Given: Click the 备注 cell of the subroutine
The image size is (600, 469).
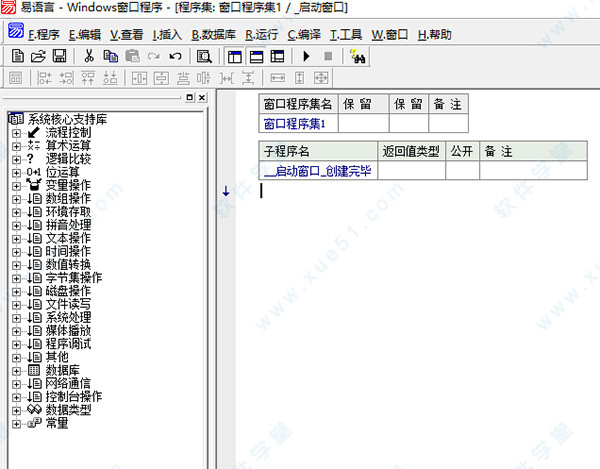Looking at the screenshot, I should pos(533,171).
